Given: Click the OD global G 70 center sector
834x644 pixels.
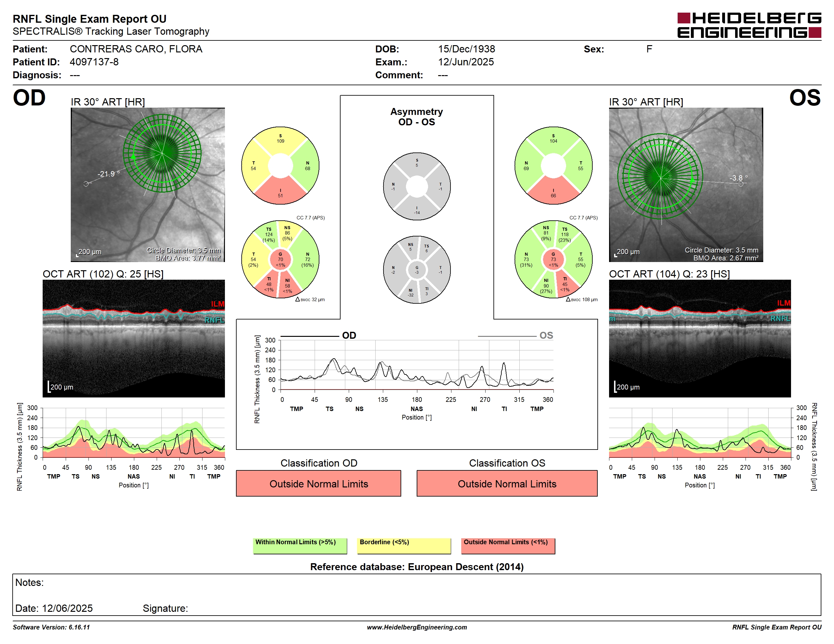Looking at the screenshot, I should [x=280, y=259].
